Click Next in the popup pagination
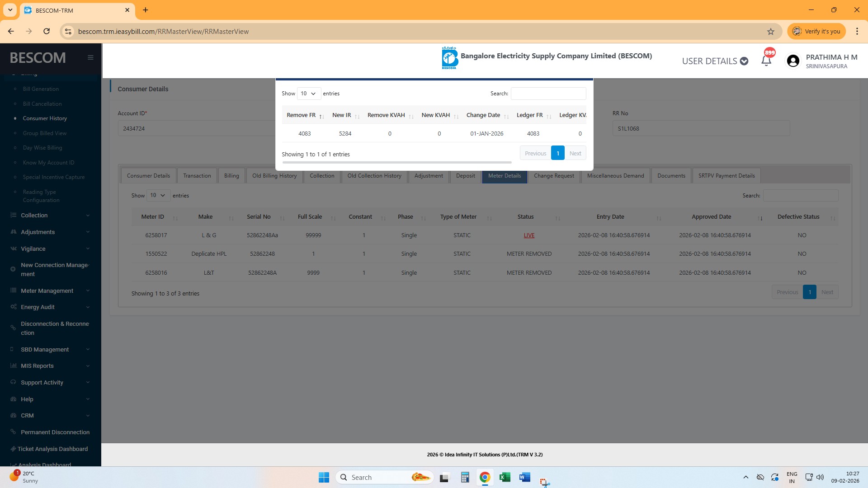The width and height of the screenshot is (868, 488). tap(575, 153)
